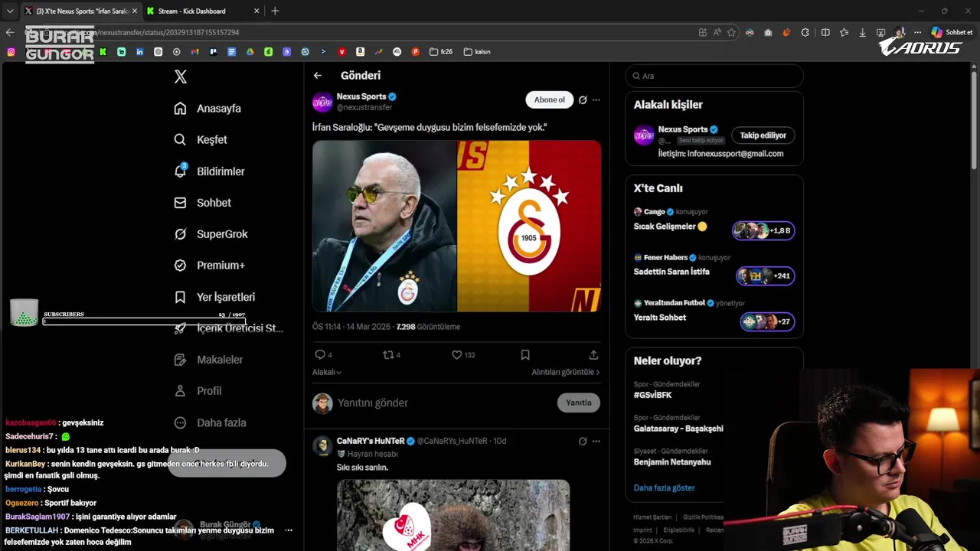The width and height of the screenshot is (980, 551).
Task: Open Profil in the sidebar
Action: (198, 391)
